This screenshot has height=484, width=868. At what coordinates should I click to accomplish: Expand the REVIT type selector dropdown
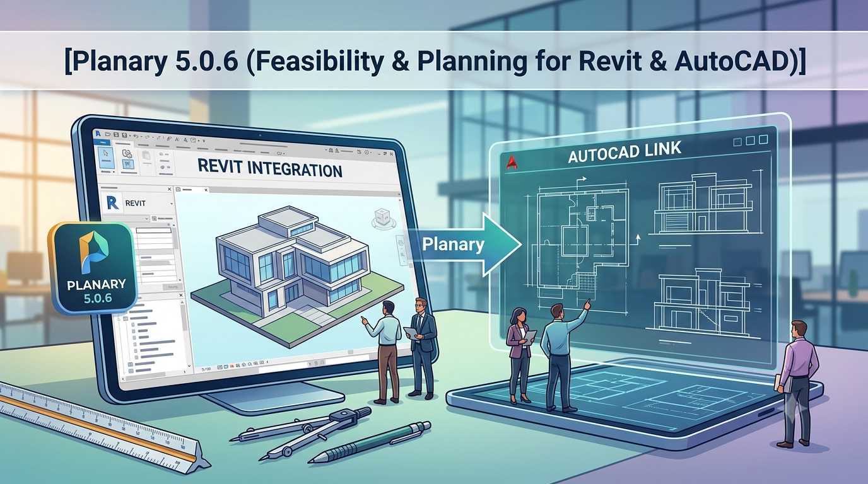[172, 204]
